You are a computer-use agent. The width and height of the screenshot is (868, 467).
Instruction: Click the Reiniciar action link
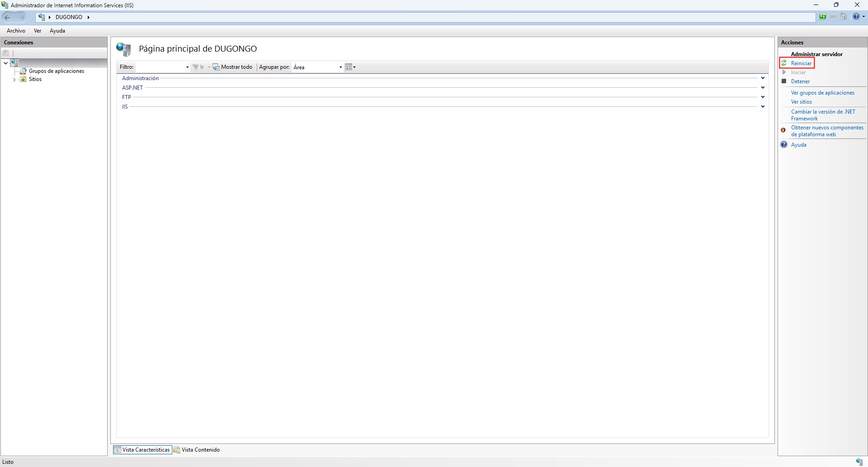click(x=801, y=63)
